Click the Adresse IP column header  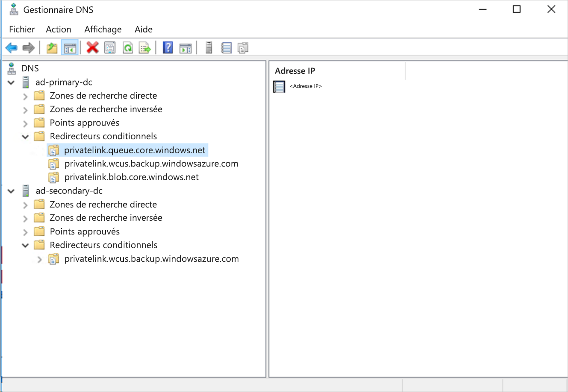coord(295,71)
